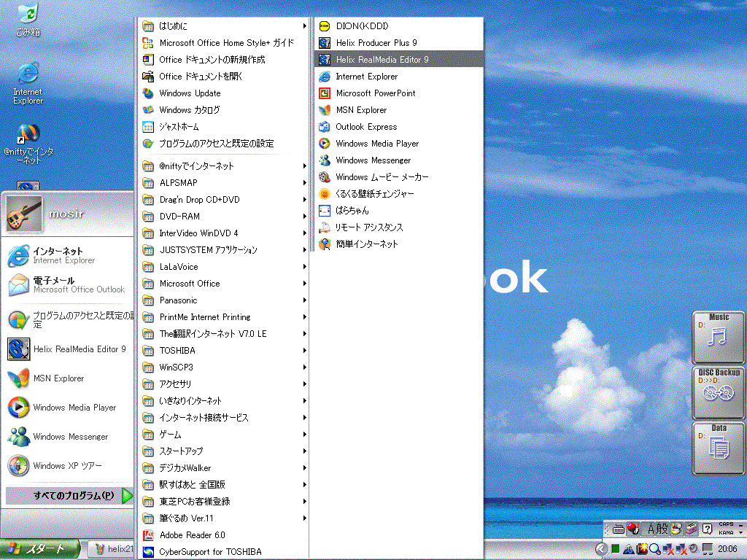Viewport: 747px width, 560px height.
Task: Expand the @niftyでインターネット folder
Action: (x=224, y=166)
